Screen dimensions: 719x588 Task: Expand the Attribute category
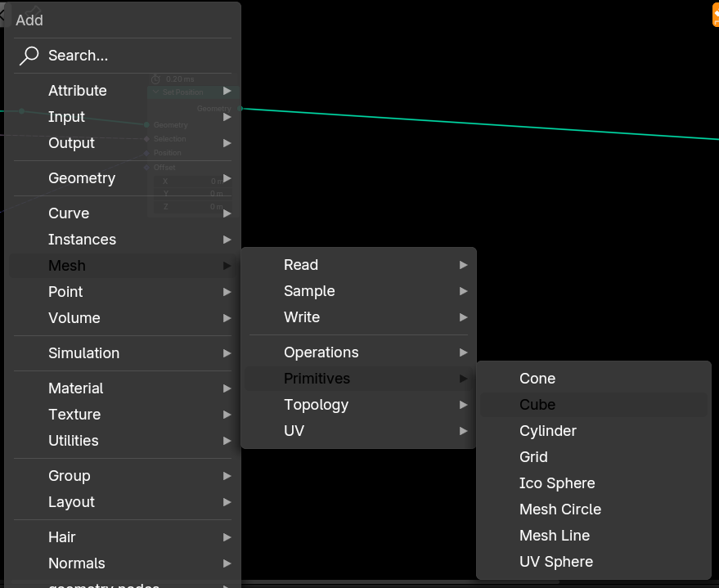tap(123, 91)
